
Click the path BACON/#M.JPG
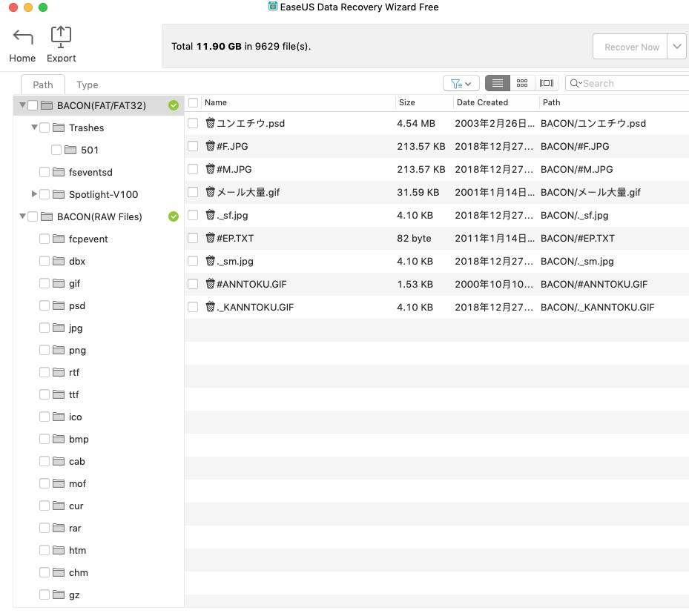tap(576, 169)
